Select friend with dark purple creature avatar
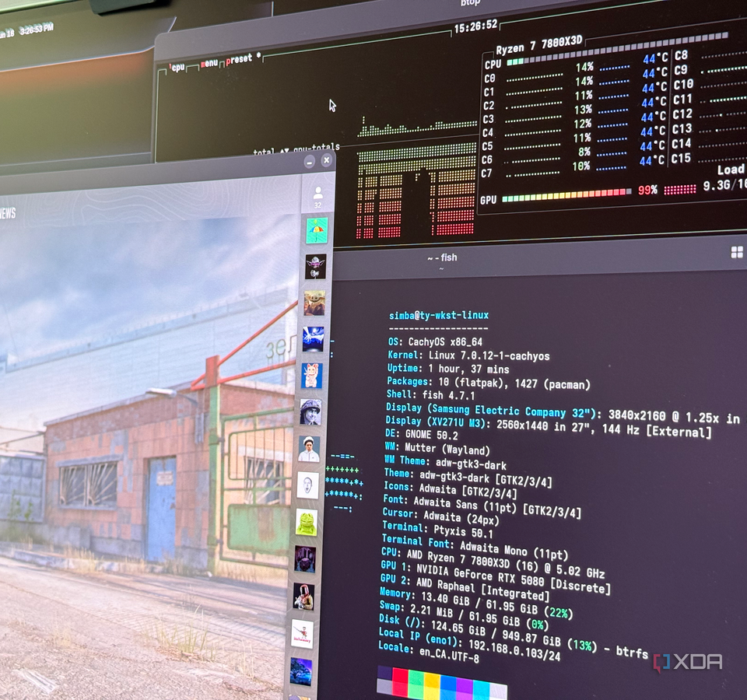 pos(305,559)
